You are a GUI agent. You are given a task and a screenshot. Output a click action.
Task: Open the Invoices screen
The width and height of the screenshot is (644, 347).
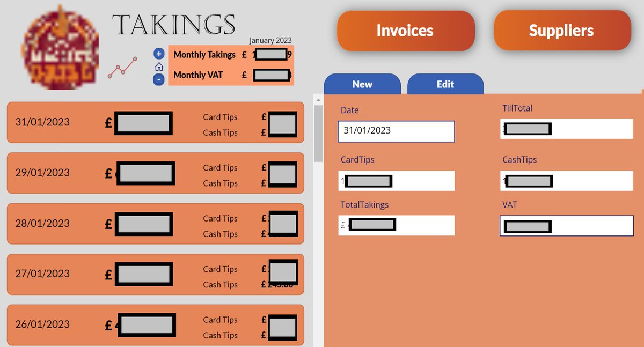(x=406, y=31)
